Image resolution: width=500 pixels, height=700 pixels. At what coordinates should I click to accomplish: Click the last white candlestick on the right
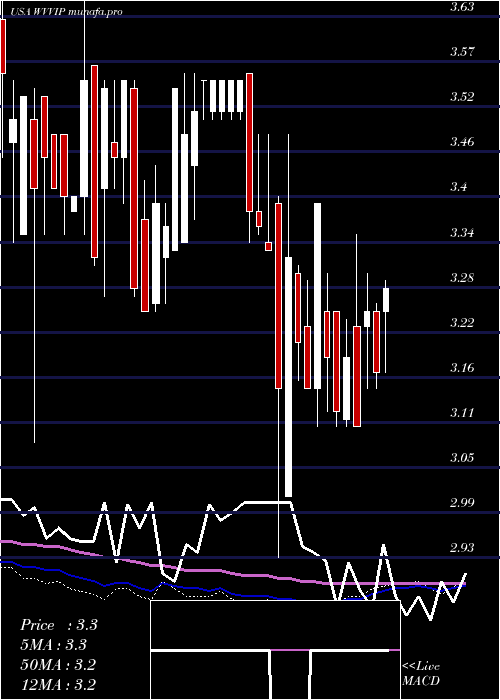[x=386, y=300]
